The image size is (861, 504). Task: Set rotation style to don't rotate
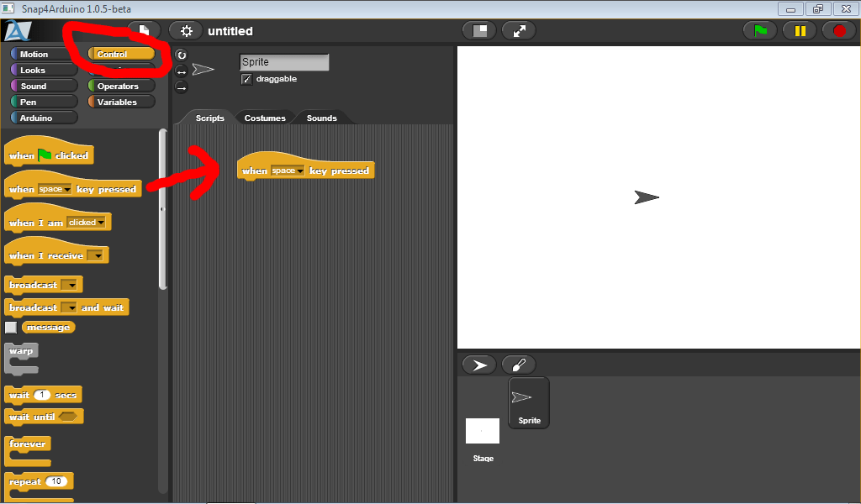182,87
